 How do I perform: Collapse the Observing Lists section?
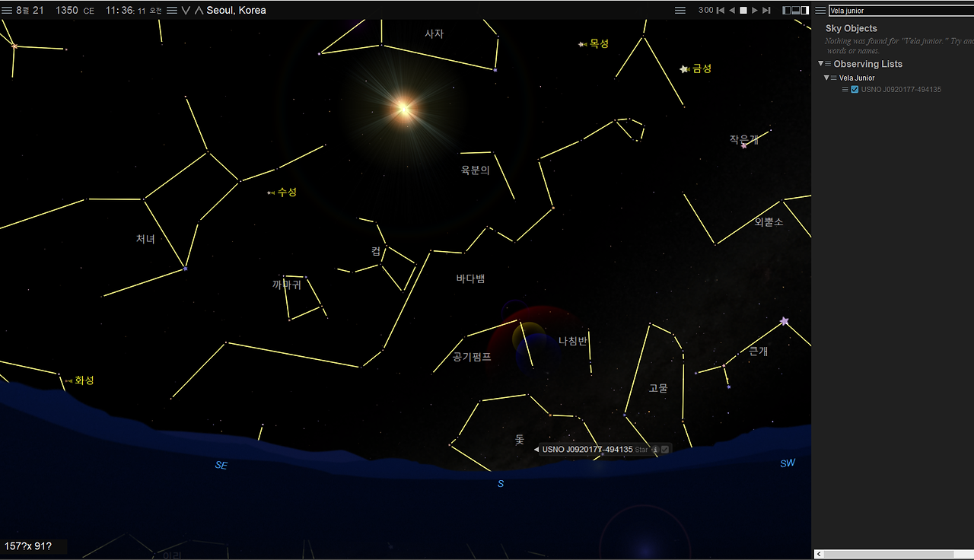pyautogui.click(x=820, y=64)
